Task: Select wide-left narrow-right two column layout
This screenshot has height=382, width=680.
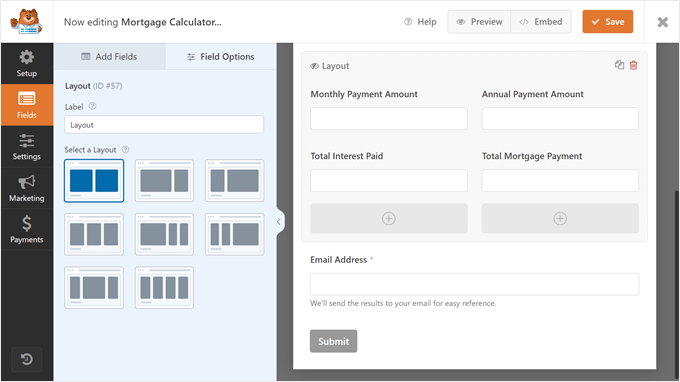Action: [x=164, y=180]
